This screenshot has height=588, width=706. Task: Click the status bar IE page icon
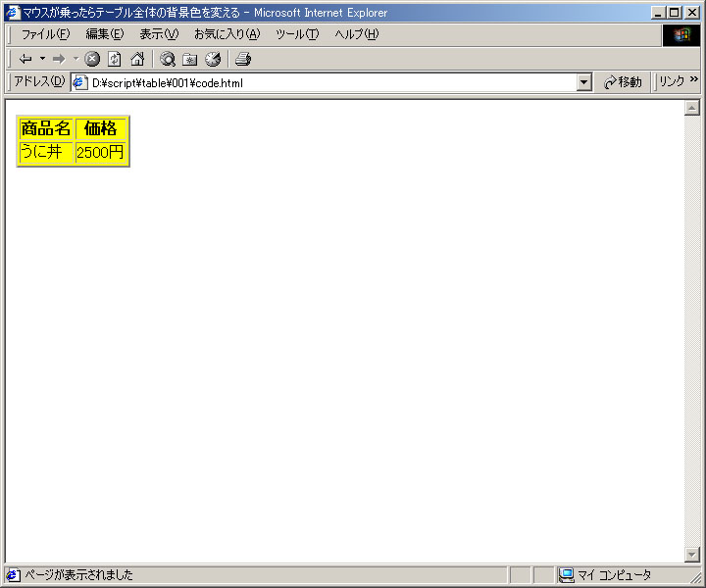click(x=13, y=575)
